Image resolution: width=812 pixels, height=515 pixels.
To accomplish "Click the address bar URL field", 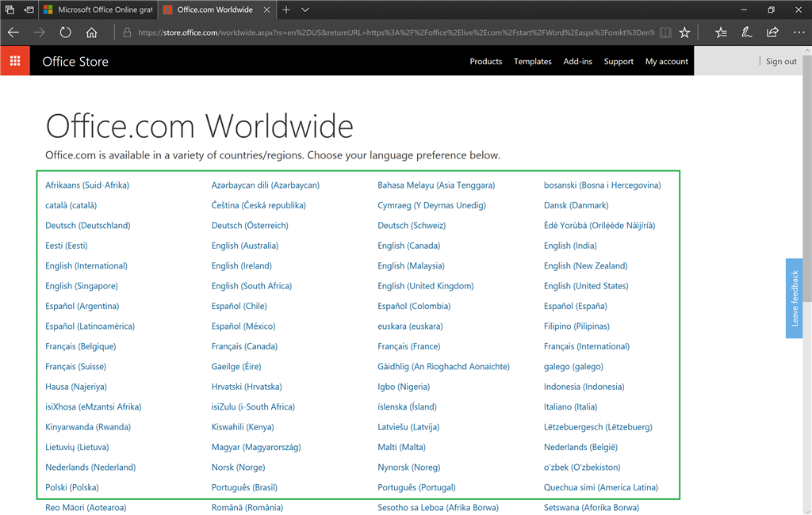I will point(396,32).
